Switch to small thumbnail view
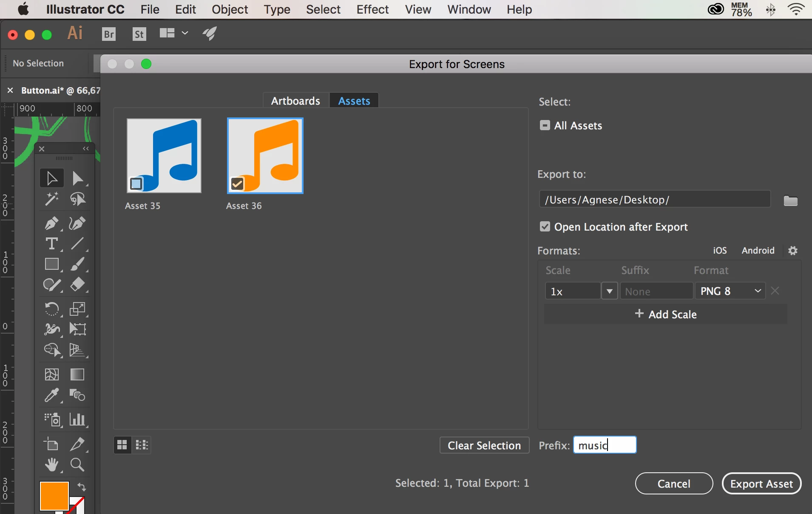 pos(142,445)
